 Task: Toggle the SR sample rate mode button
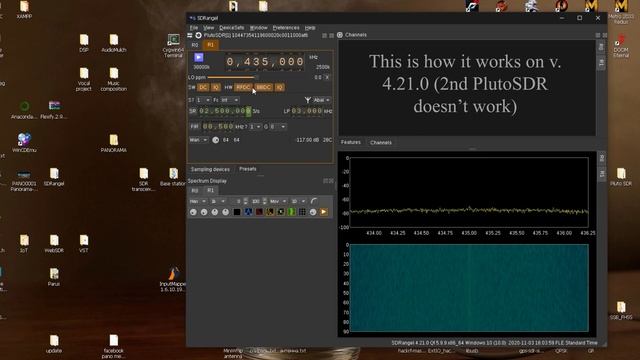tap(193, 111)
